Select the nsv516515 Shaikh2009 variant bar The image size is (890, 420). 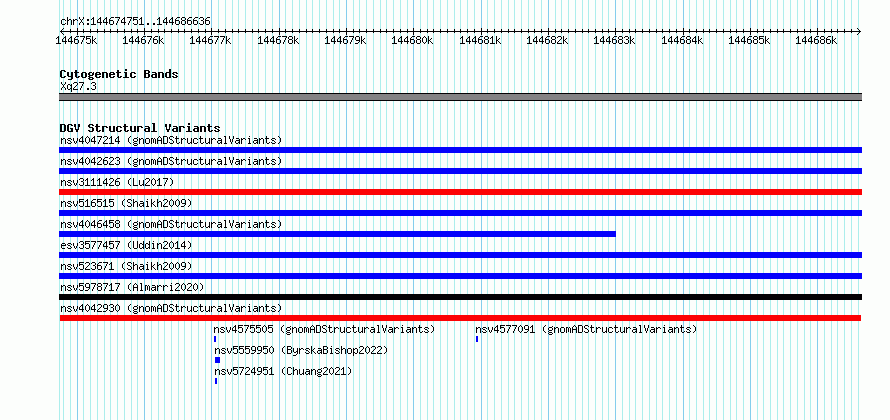pos(460,213)
